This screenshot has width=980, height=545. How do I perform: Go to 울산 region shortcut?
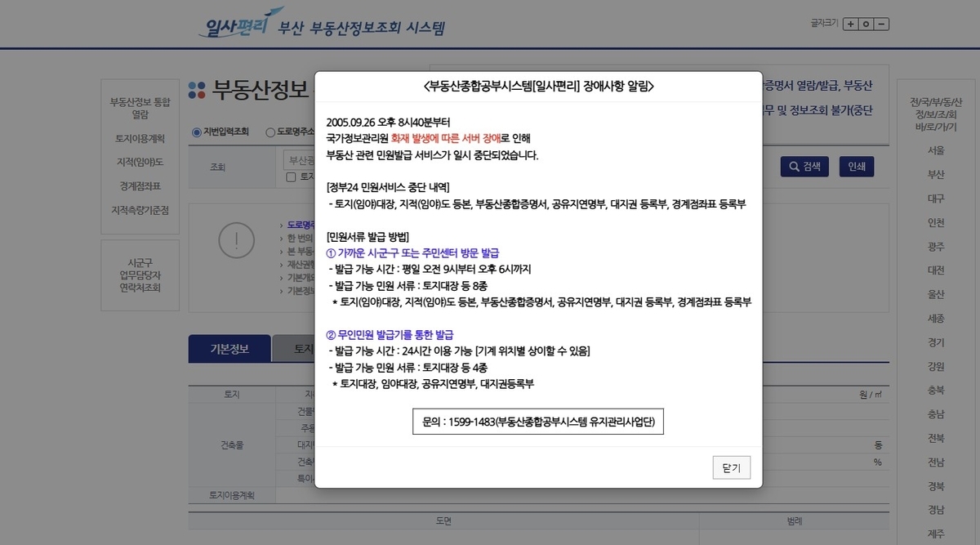pyautogui.click(x=936, y=295)
